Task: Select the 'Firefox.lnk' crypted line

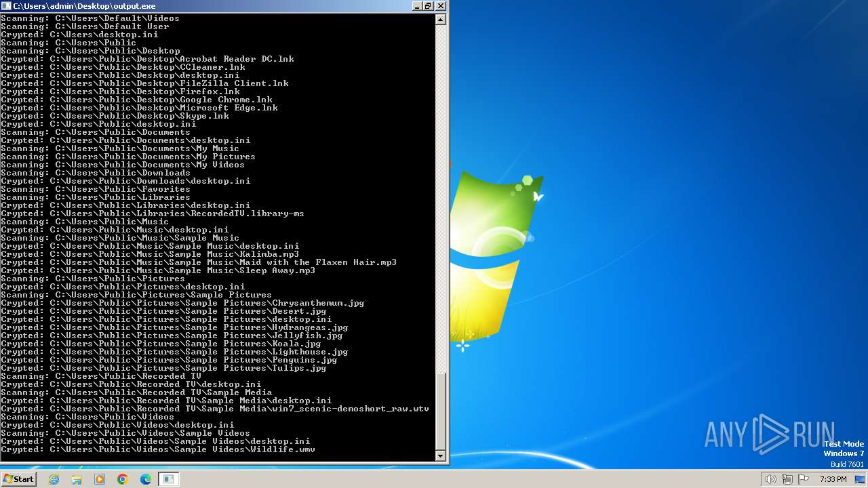Action: click(120, 91)
